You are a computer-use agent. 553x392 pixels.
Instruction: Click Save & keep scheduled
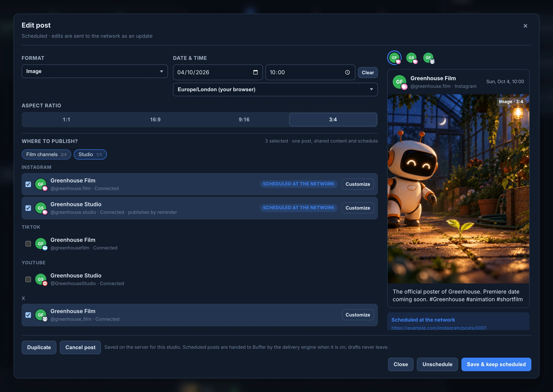tap(496, 364)
